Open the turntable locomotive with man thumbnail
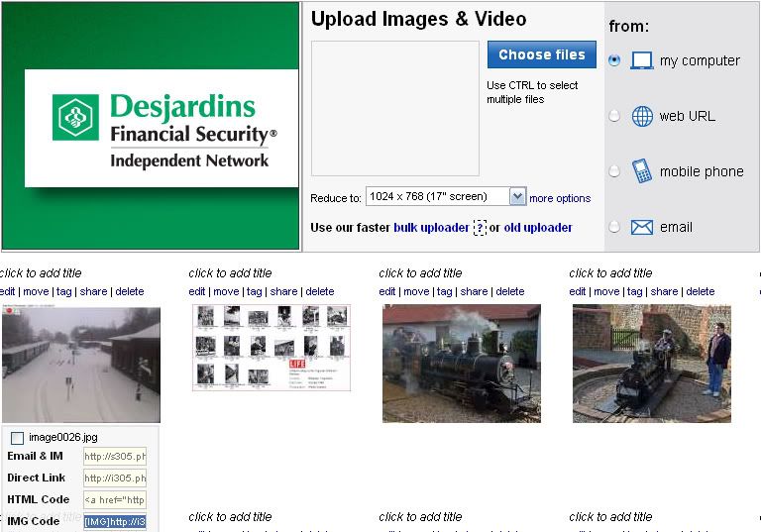Screen dimensions: 761x532 652,363
